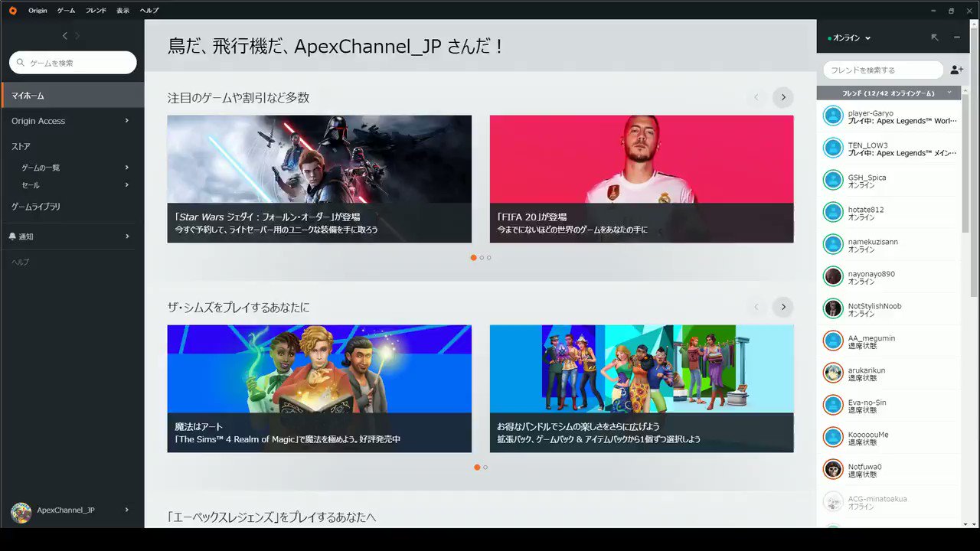Open the 表示 menu
Screen dimensions: 980x551
pos(122,11)
